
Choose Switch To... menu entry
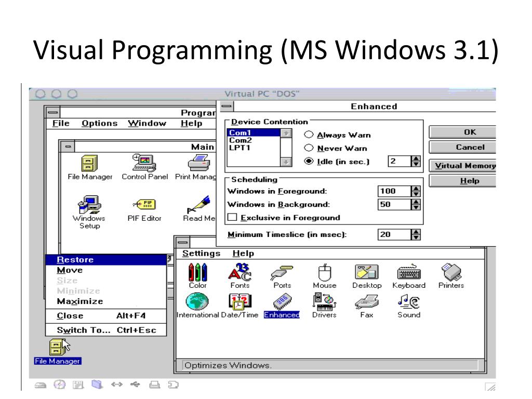coord(106,330)
